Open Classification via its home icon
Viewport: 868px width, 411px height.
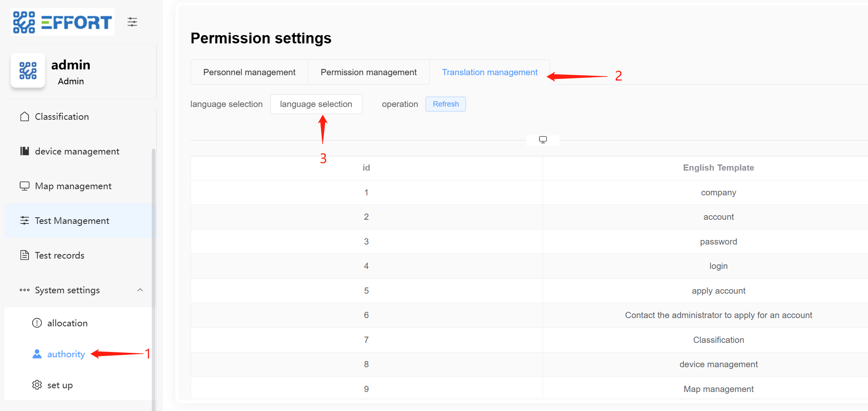pyautogui.click(x=25, y=117)
